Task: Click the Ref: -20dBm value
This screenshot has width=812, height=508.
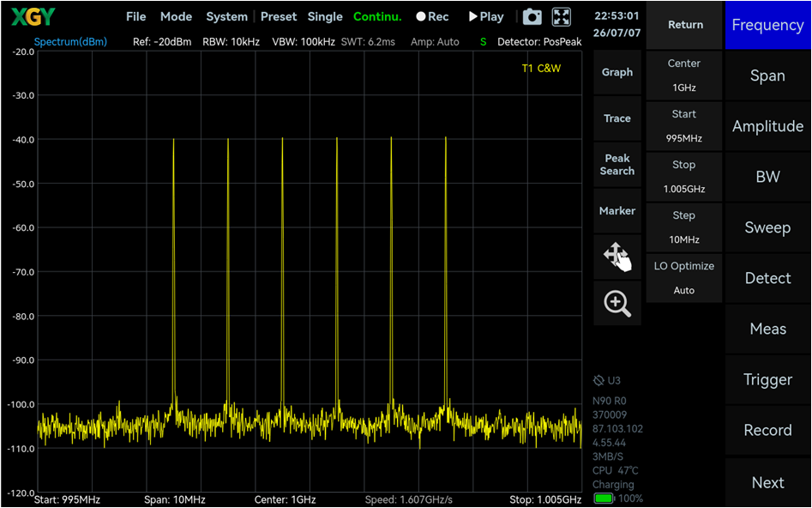Action: [162, 42]
